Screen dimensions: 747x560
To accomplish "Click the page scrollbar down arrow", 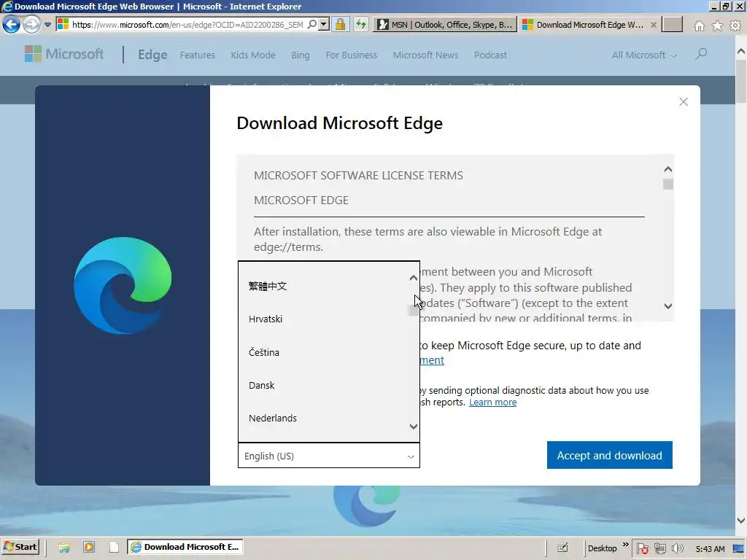I will coord(741,521).
